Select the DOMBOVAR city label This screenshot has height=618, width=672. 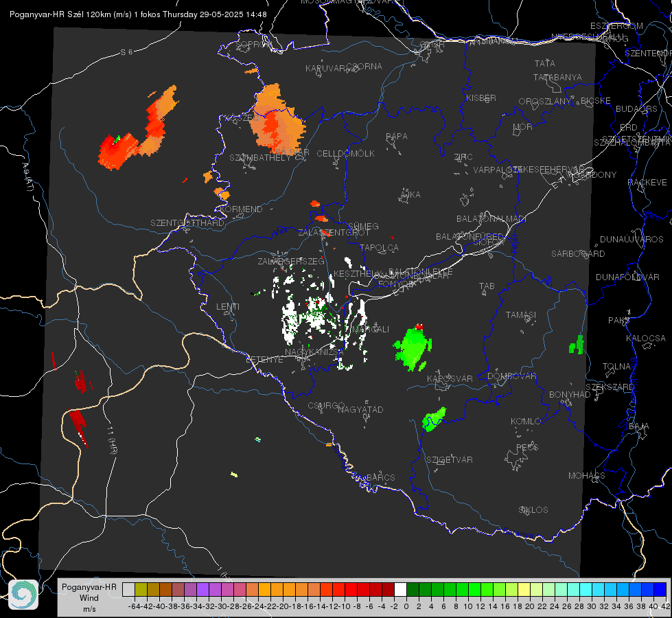(x=511, y=376)
